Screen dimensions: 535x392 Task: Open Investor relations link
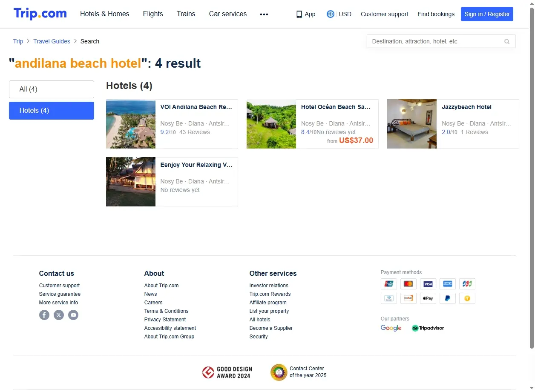(269, 286)
